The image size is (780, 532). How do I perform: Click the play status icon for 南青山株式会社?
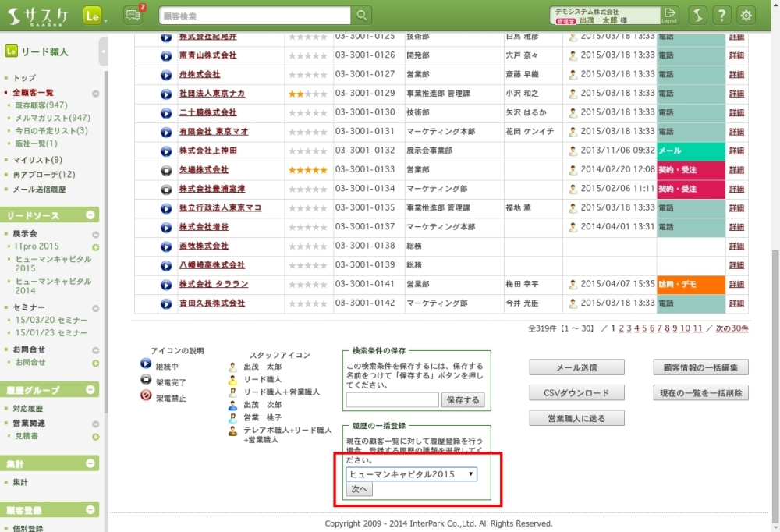click(166, 56)
